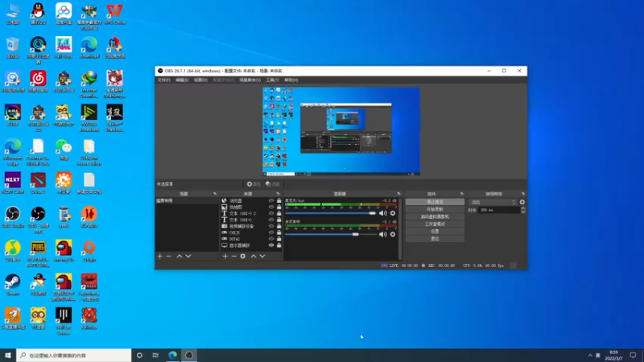Move the scene down in the Scenes panel

click(188, 256)
